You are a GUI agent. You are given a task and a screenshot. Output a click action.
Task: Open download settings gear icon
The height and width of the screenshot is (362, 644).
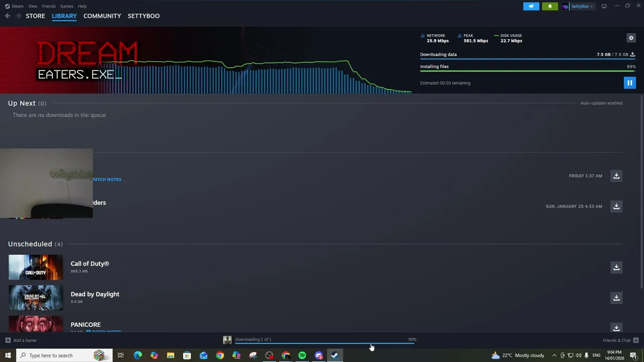(x=631, y=38)
